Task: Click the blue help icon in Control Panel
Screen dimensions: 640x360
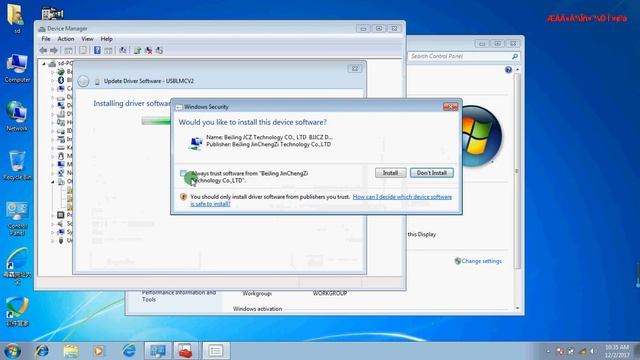Action: 508,70
